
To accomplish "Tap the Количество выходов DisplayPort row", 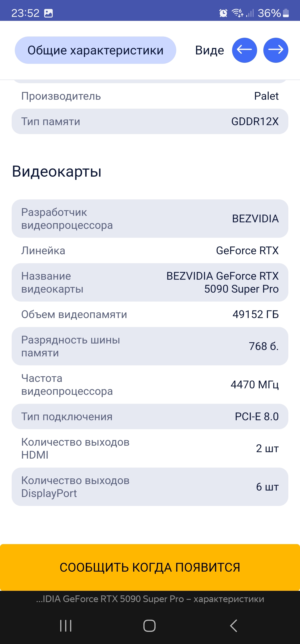I will (x=150, y=487).
